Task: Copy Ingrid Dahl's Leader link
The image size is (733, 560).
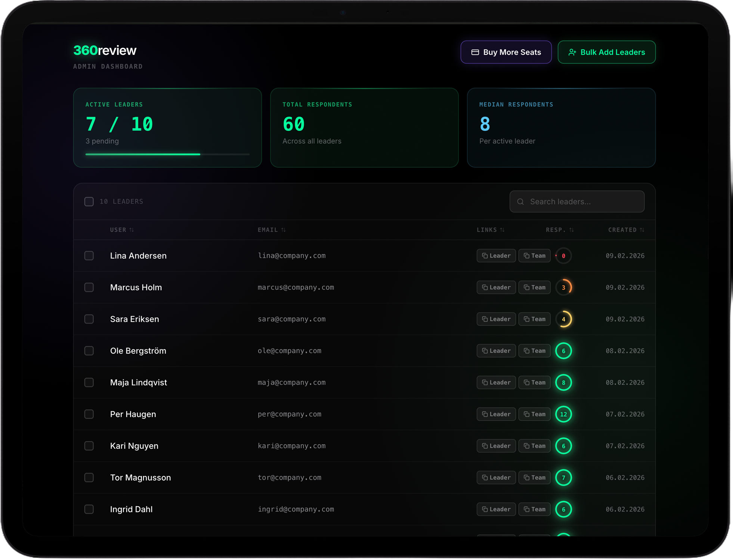Action: click(x=496, y=509)
